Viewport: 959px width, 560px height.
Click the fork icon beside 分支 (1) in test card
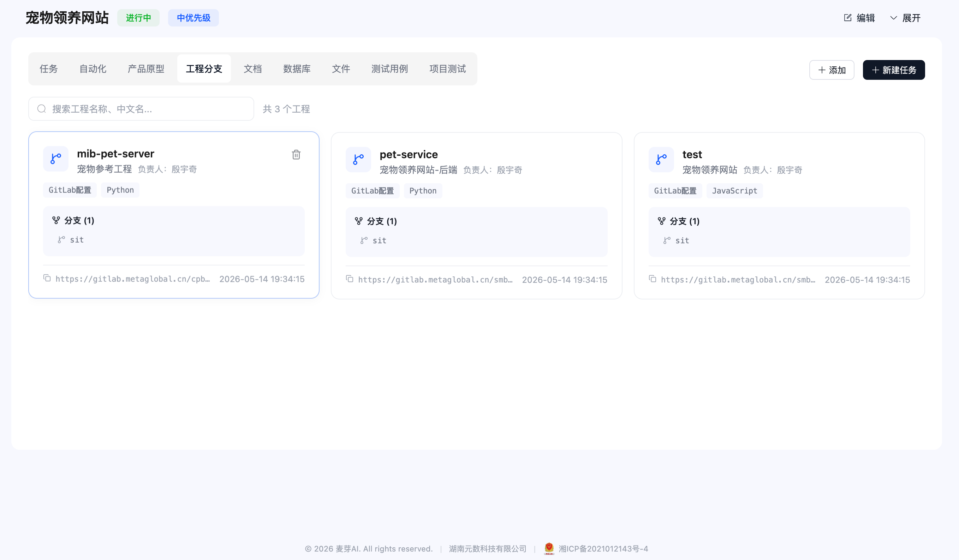click(x=661, y=221)
